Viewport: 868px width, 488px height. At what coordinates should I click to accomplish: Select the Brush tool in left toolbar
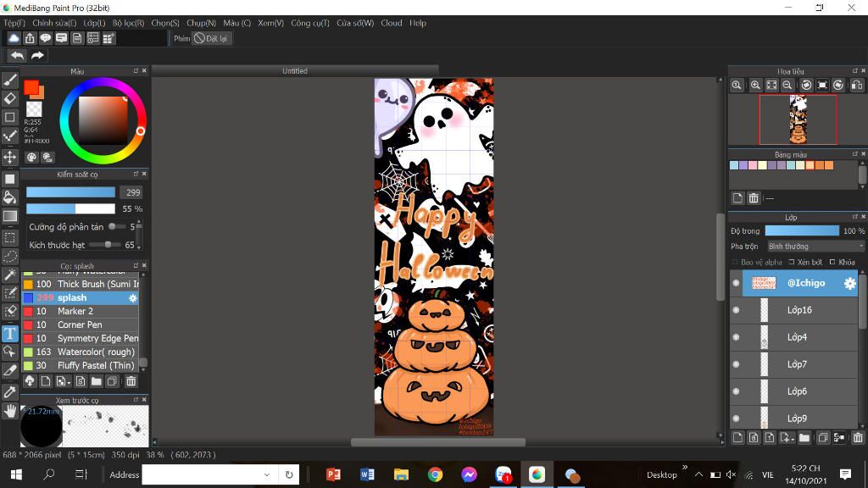(10, 80)
